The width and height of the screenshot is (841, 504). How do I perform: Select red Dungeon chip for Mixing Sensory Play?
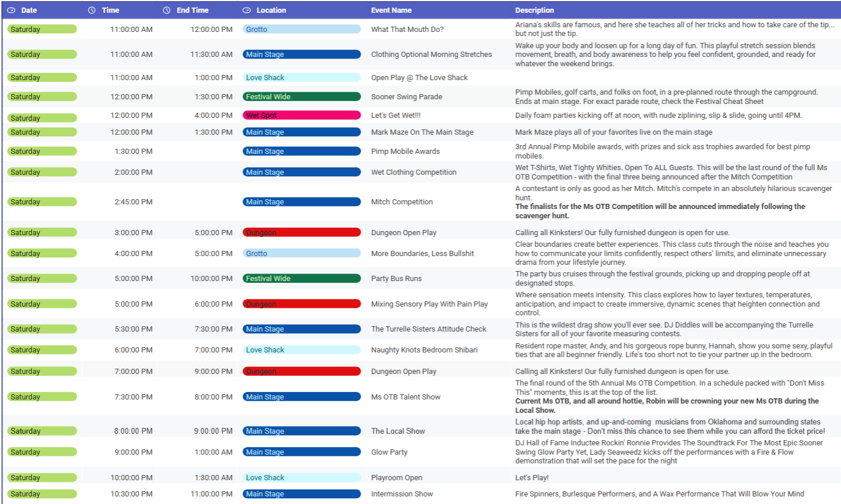301,304
